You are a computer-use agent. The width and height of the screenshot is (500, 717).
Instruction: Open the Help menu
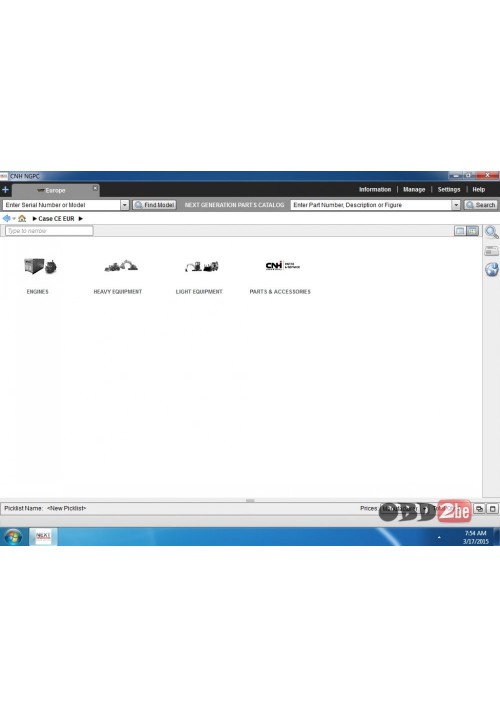point(478,189)
